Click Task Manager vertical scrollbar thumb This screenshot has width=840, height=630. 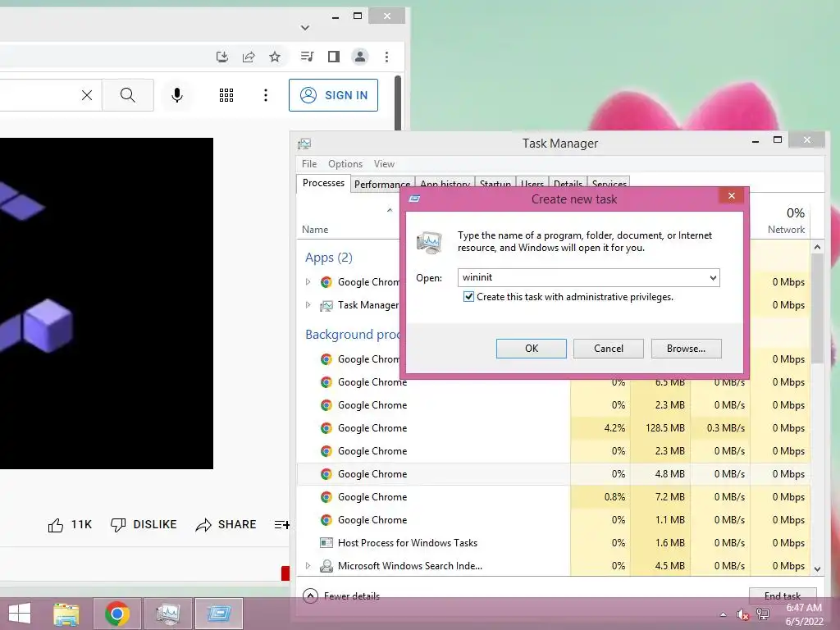pyautogui.click(x=817, y=308)
